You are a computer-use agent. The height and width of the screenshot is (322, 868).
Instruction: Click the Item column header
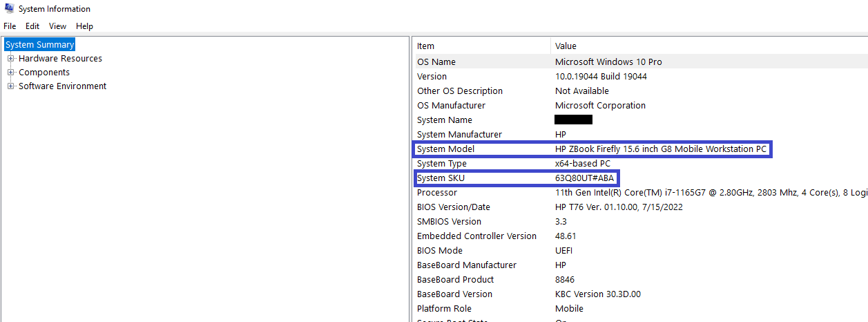coord(426,46)
